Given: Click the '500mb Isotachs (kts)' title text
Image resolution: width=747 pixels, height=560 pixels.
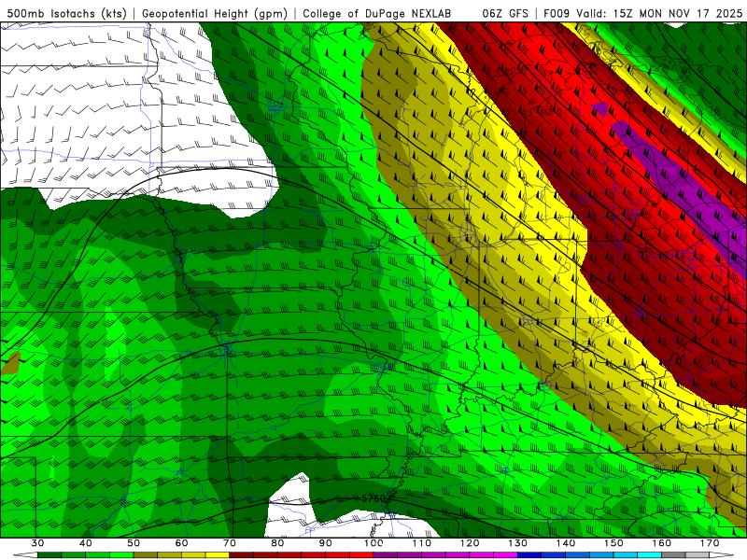Looking at the screenshot, I should 67,13.
